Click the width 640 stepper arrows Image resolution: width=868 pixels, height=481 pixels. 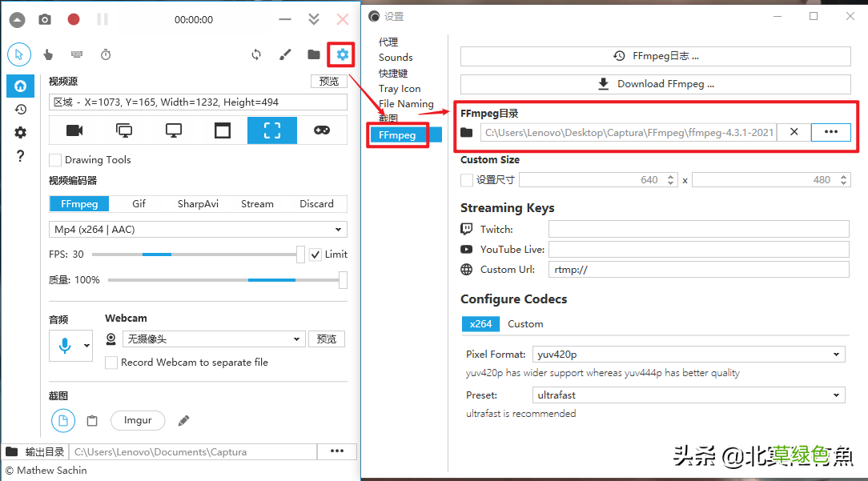671,180
